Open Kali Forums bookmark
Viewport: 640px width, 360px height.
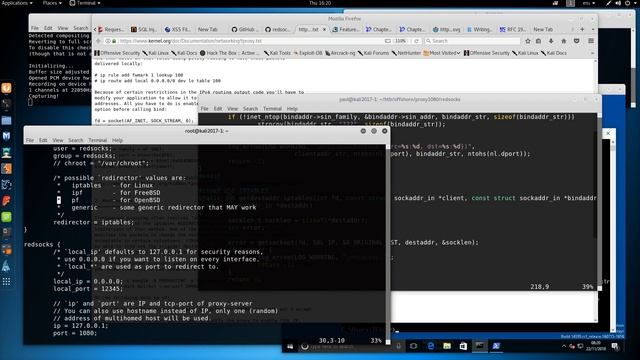373,53
